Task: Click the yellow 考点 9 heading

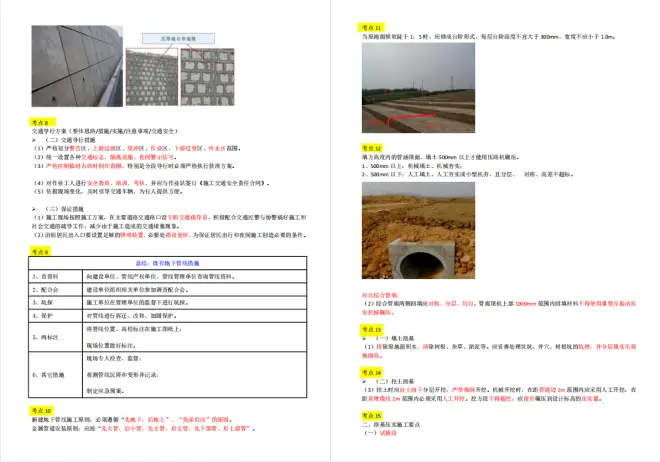Action: 36,252
